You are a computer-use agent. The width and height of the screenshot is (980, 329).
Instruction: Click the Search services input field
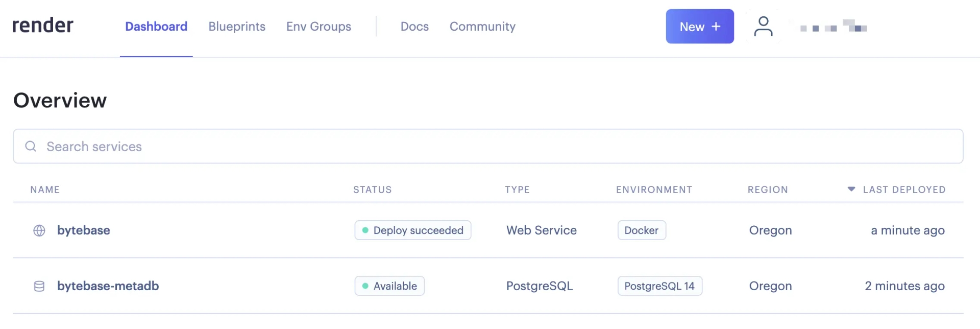click(x=488, y=146)
